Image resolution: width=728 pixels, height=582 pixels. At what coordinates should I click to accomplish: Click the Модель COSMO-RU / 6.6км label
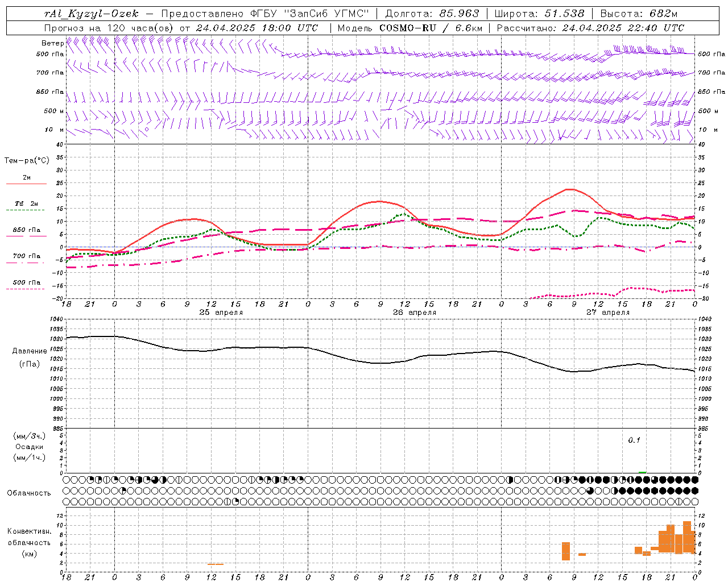pyautogui.click(x=410, y=28)
